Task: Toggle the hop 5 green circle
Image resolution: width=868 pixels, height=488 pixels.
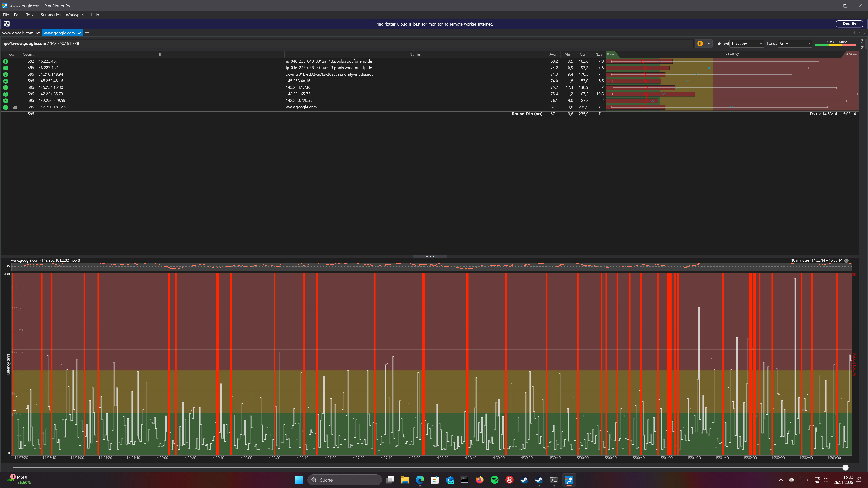Action: tap(5, 88)
